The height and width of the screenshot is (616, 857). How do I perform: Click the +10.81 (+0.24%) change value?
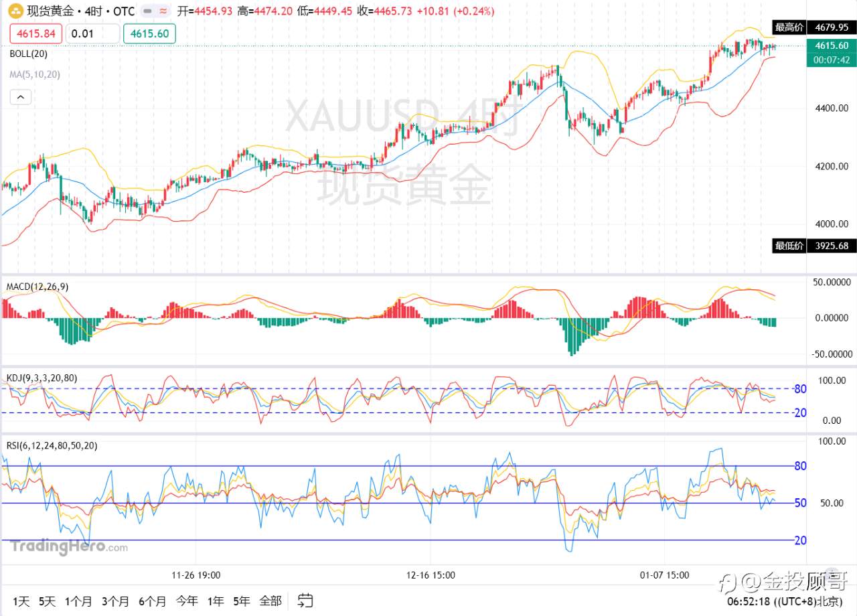pos(455,11)
